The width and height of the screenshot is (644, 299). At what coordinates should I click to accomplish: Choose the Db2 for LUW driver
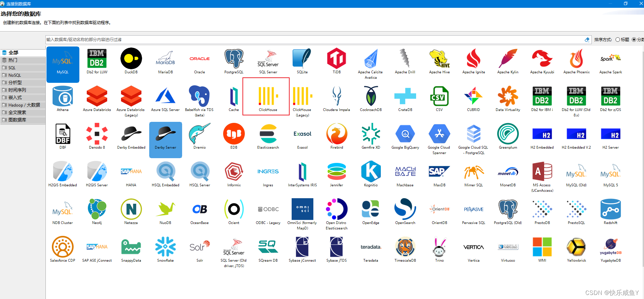(97, 62)
